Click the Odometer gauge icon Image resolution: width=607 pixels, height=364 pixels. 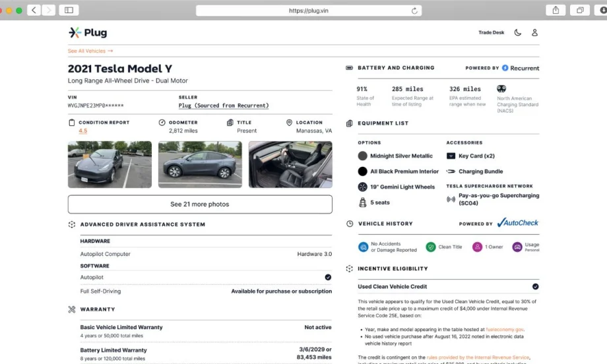click(162, 122)
